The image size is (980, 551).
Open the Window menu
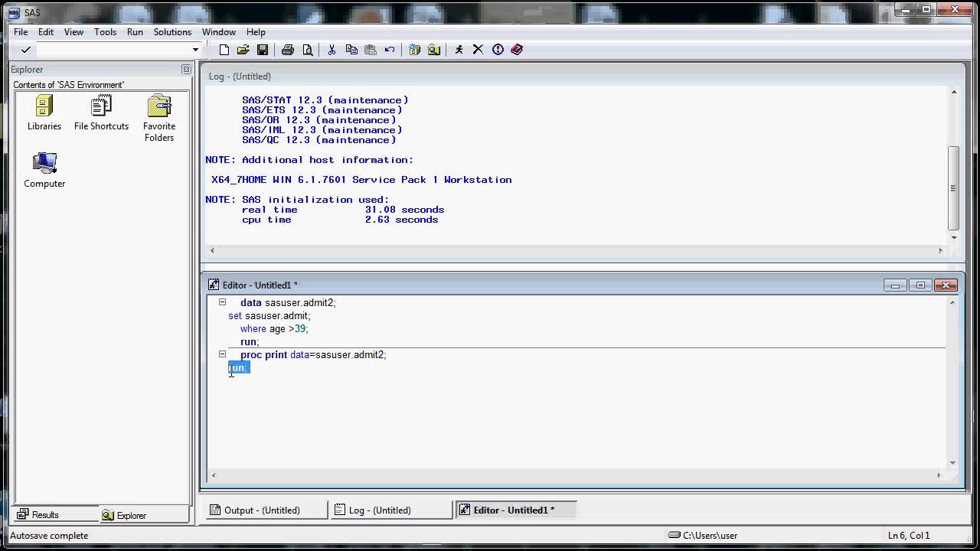pyautogui.click(x=219, y=32)
